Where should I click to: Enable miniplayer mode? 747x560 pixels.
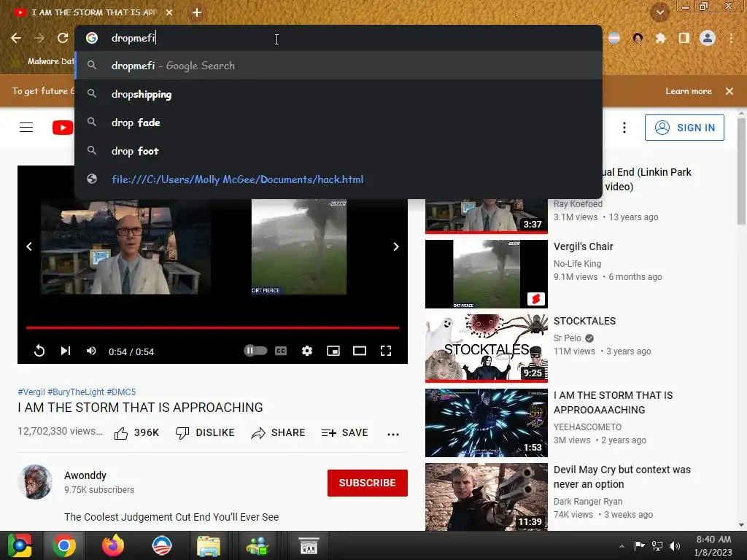click(x=333, y=351)
